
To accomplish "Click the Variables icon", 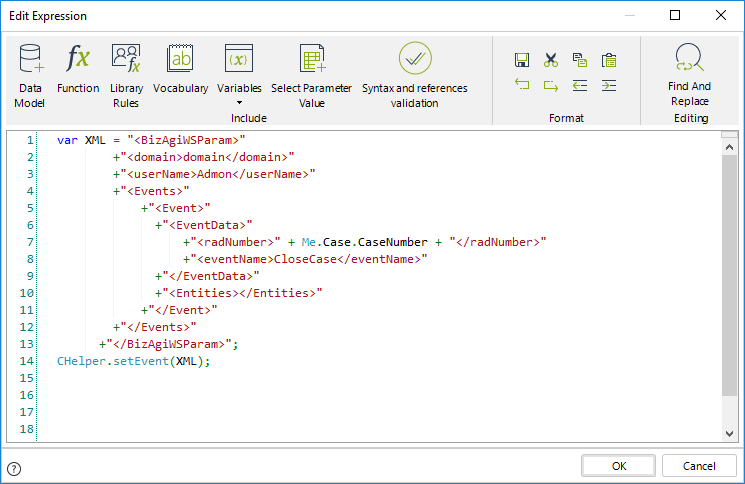I will (239, 58).
